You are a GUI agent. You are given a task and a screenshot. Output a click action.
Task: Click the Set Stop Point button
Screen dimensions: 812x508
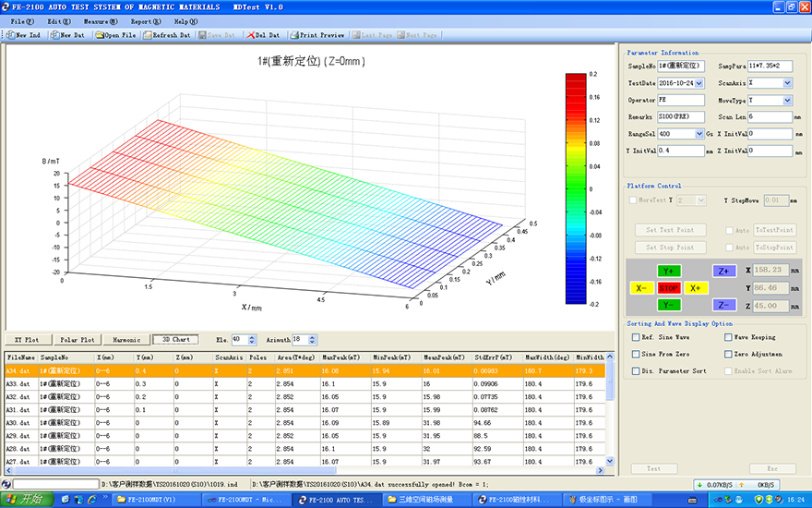670,248
